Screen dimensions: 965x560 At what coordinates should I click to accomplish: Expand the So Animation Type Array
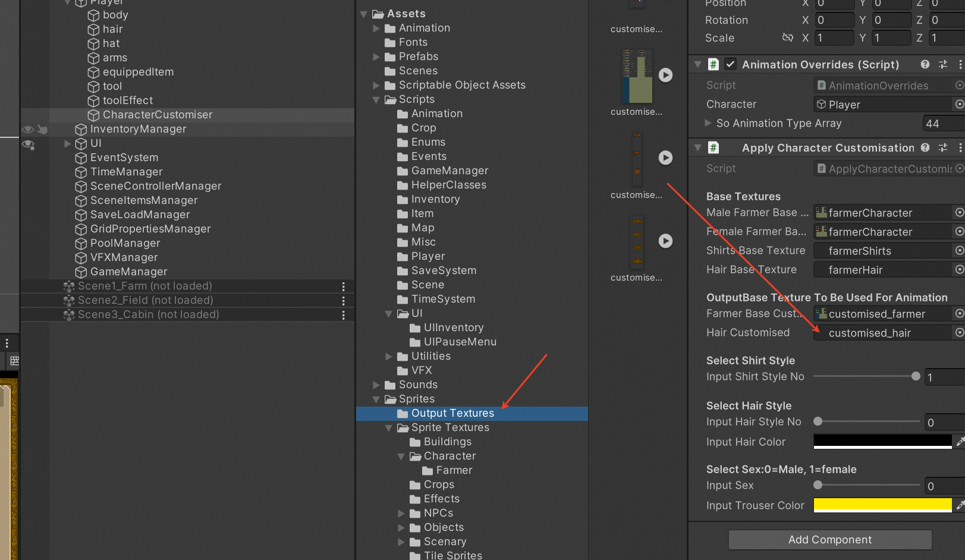[x=708, y=123]
